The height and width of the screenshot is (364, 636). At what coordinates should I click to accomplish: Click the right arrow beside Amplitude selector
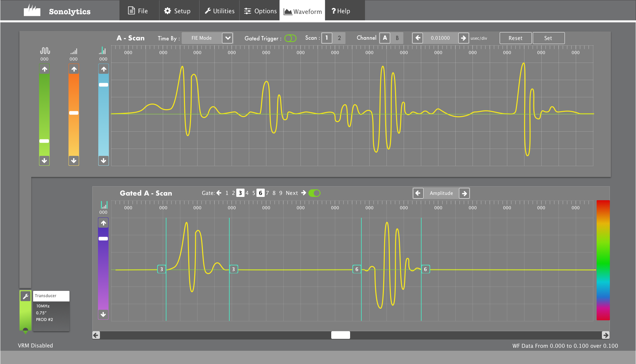464,193
